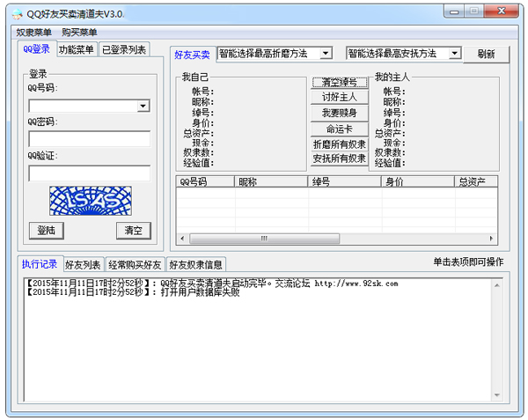Click the 刷新 refresh button
Screen dimensions: 528x420
point(486,54)
